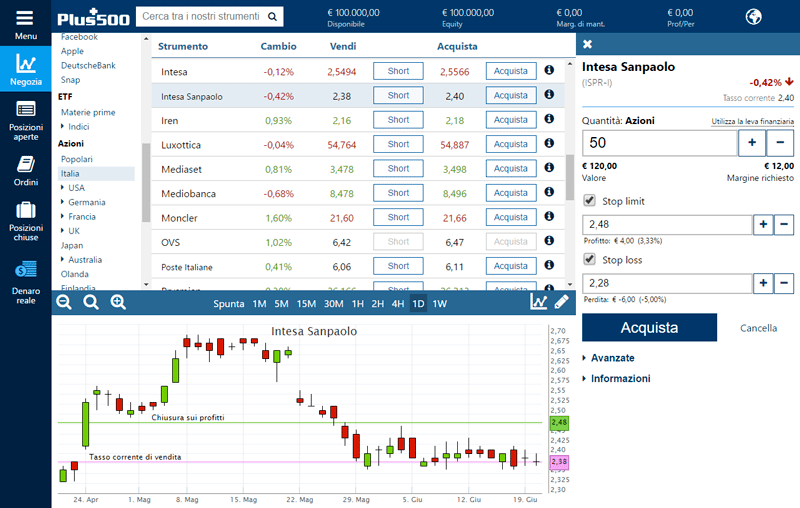Short the Luxottica instrument

[398, 144]
